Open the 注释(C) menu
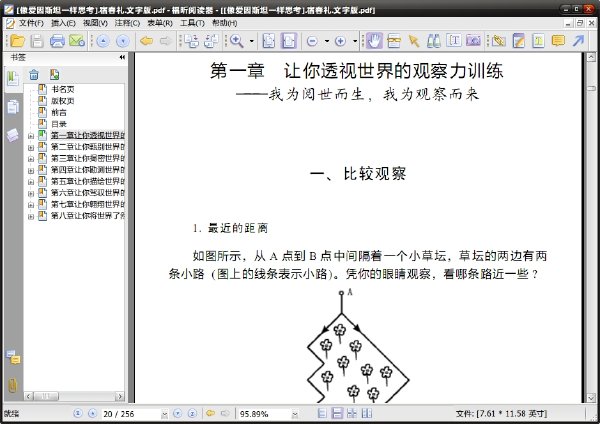 (128, 23)
